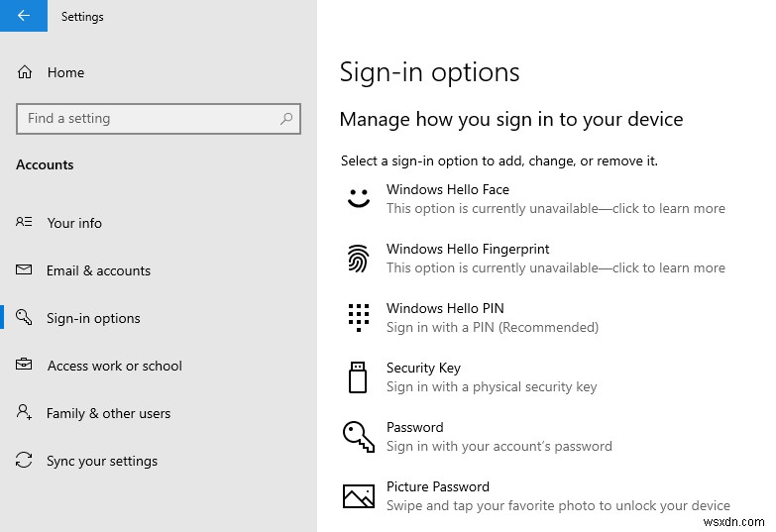Click the 'Sign-in options' page heading

(429, 73)
